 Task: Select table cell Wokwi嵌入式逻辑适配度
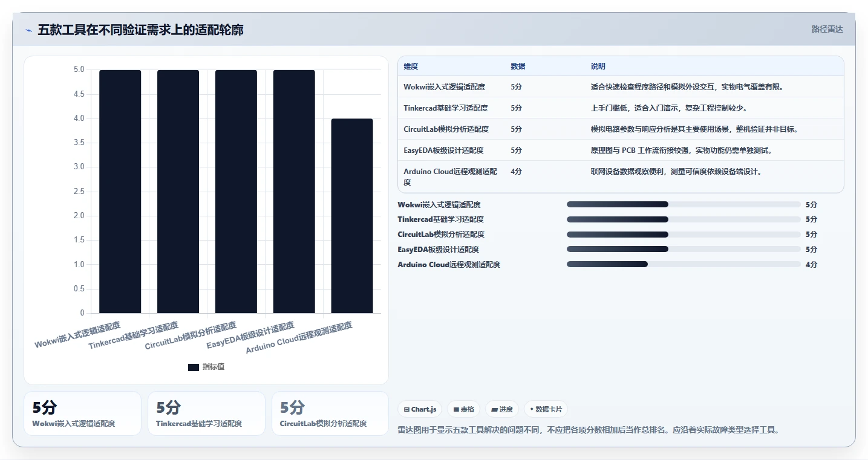coord(445,87)
